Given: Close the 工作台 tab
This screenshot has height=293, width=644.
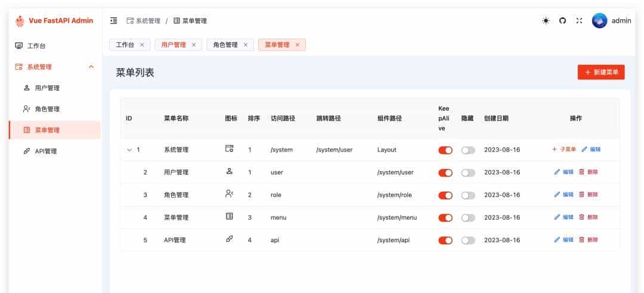Looking at the screenshot, I should coord(142,45).
